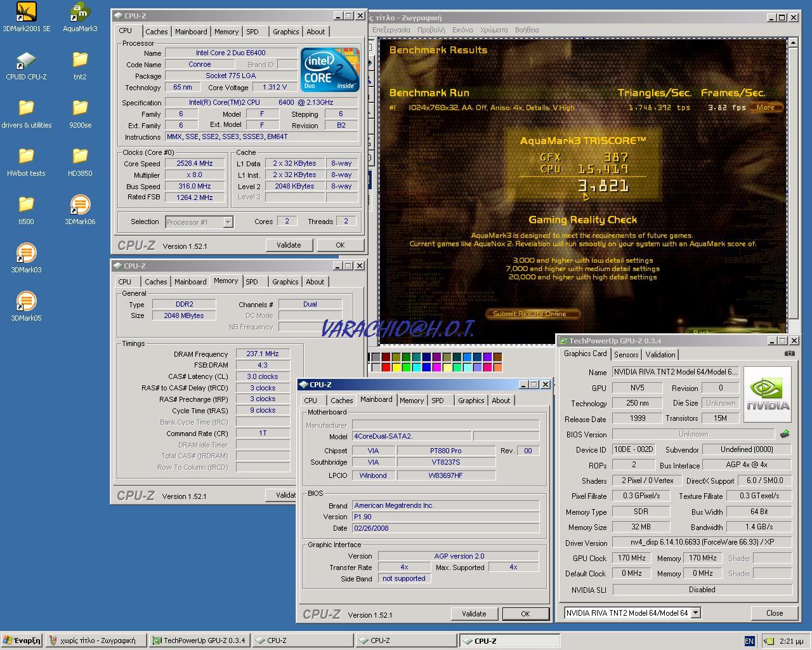This screenshot has width=812, height=650.
Task: Open the Processor #1 selection dropdown
Action: 199,222
